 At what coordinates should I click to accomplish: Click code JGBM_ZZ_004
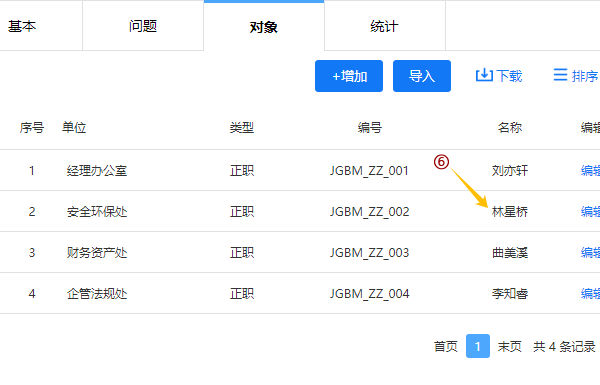[370, 294]
